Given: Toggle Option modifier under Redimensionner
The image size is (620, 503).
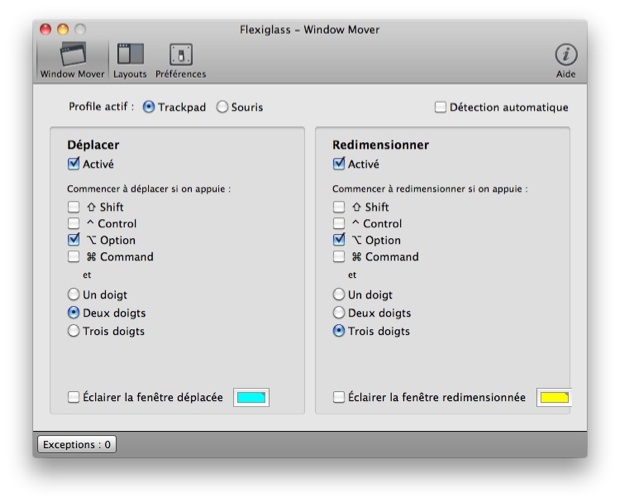Looking at the screenshot, I should coord(339,240).
